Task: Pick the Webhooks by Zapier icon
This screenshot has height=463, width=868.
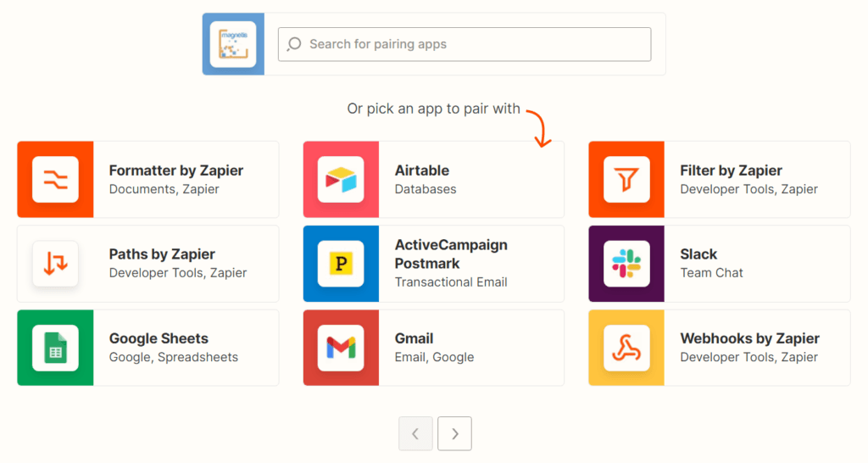Action: pyautogui.click(x=626, y=348)
